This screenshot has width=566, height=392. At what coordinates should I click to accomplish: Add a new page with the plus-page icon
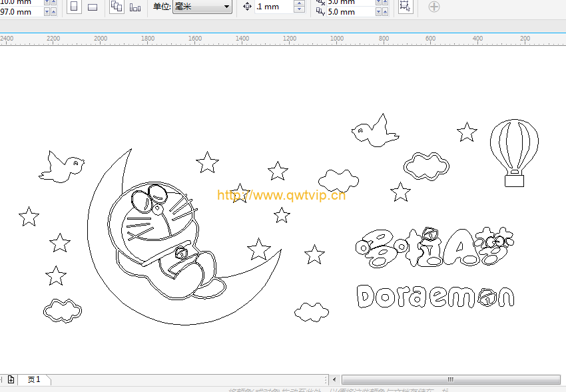11,379
